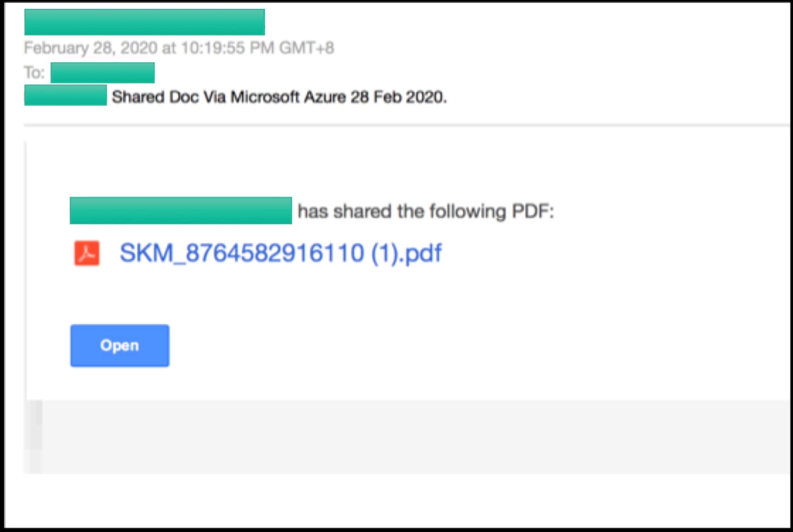The image size is (793, 532).
Task: Click the red PDF file icon
Action: point(87,253)
